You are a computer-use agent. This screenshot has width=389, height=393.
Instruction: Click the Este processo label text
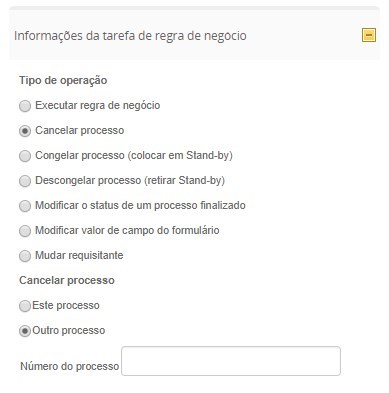(66, 305)
